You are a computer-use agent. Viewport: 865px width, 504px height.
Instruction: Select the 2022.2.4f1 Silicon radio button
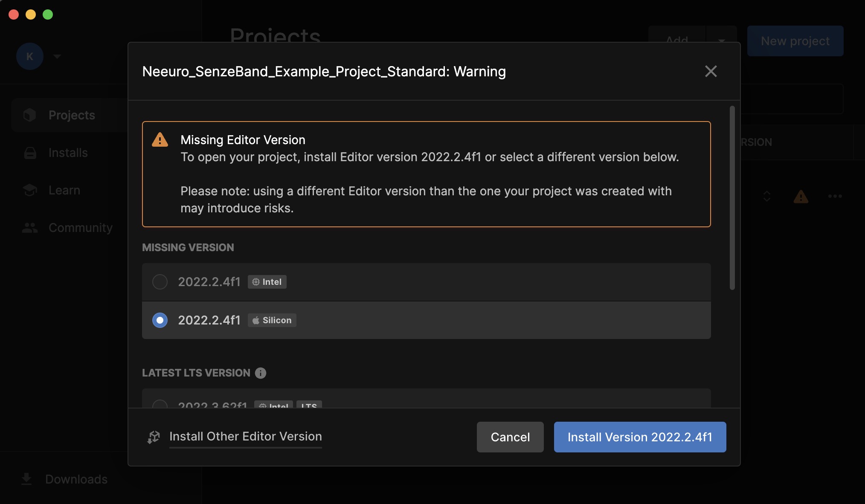click(160, 320)
